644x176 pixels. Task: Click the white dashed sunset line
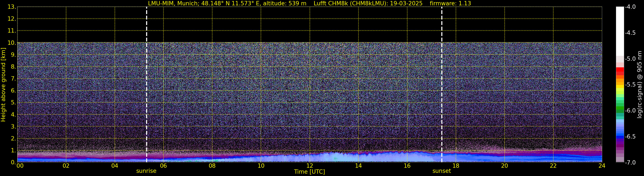click(442, 85)
